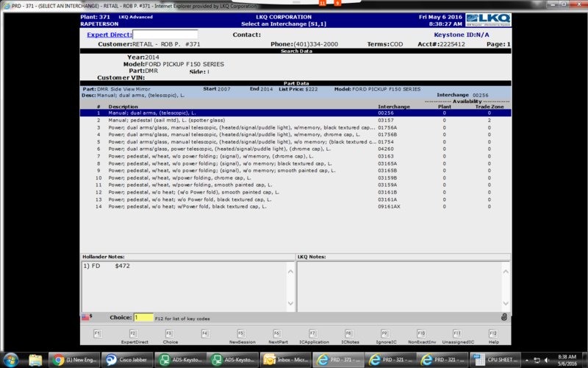Screen dimensions: 588x368
Task: Click the Keystone ID:N/A text
Action: click(x=462, y=35)
